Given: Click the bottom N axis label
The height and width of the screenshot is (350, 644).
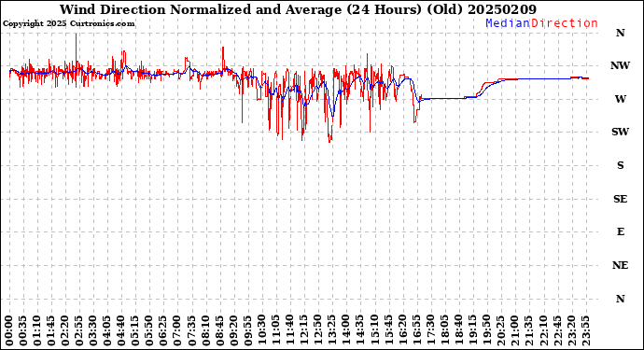Looking at the screenshot, I should [620, 299].
